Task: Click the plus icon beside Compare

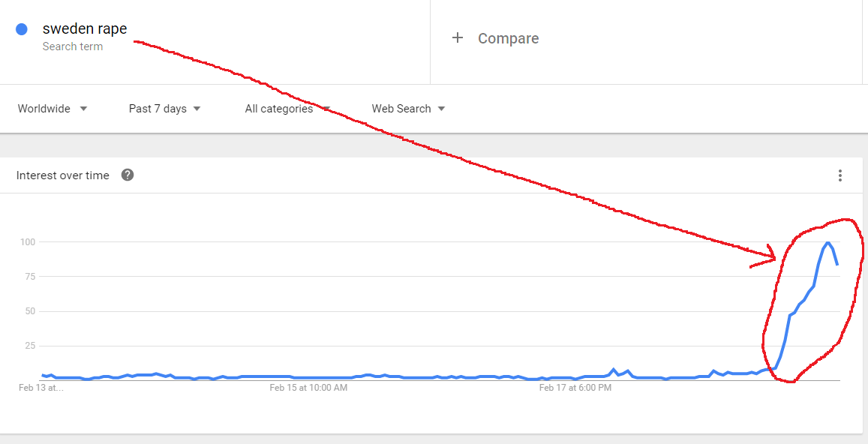Action: 458,38
